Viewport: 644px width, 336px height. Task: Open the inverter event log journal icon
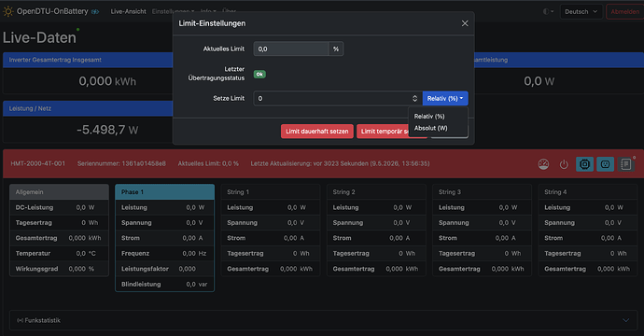tap(626, 164)
